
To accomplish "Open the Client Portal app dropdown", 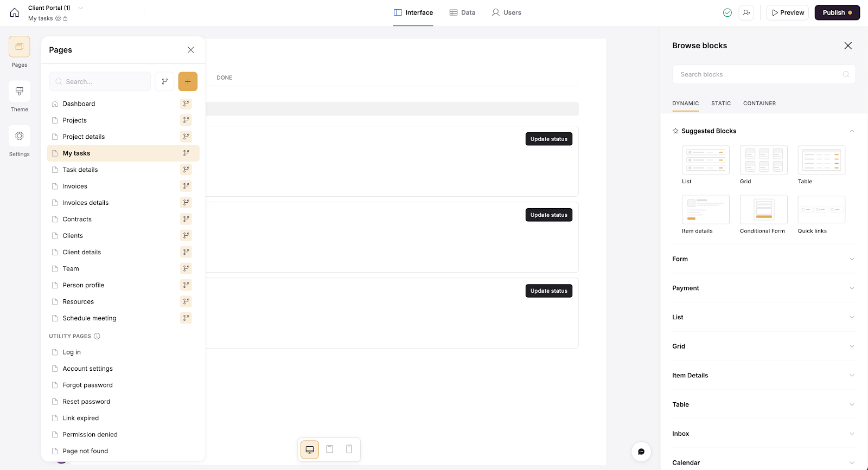I will coord(81,8).
